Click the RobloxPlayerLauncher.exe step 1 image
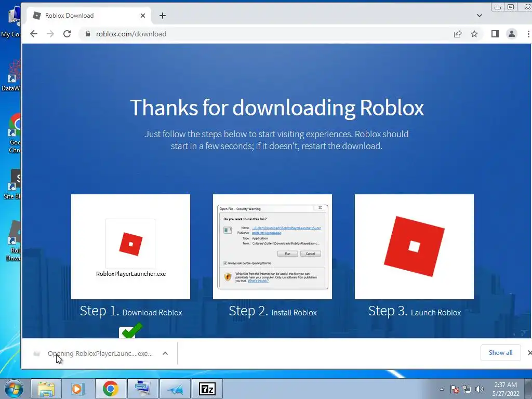The height and width of the screenshot is (399, 532). tap(130, 247)
